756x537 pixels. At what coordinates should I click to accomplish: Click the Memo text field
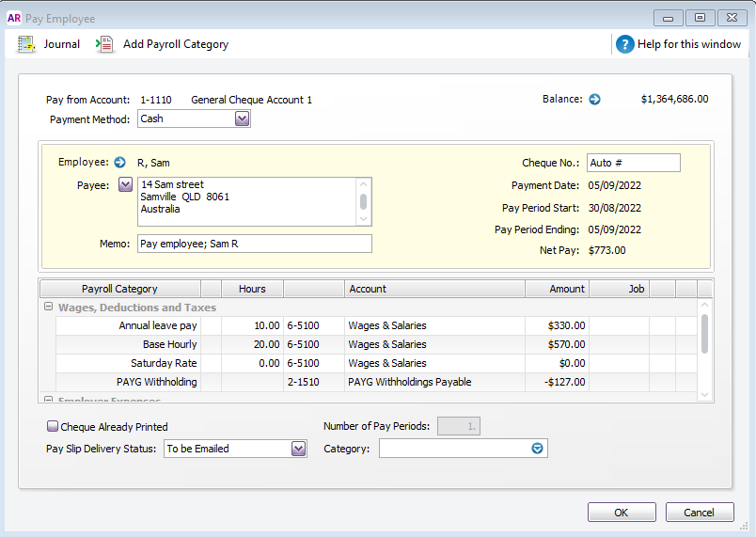tap(254, 244)
